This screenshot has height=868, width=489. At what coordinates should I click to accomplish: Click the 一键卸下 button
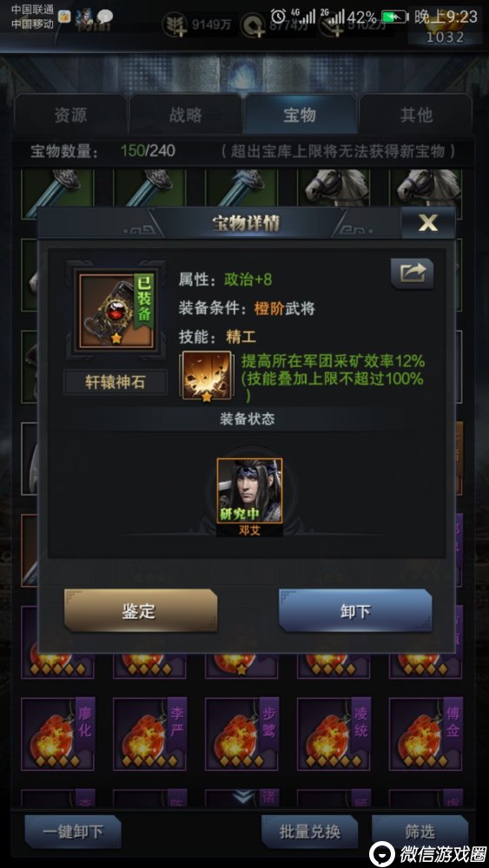(73, 832)
